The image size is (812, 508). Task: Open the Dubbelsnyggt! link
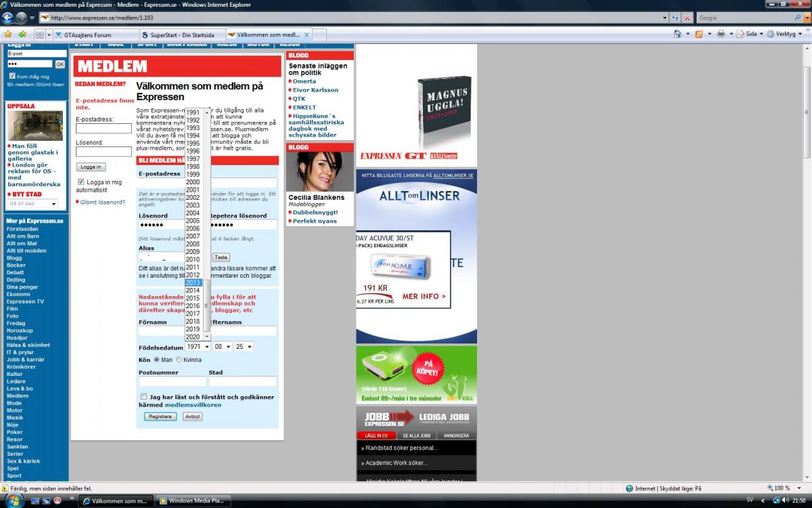(315, 213)
